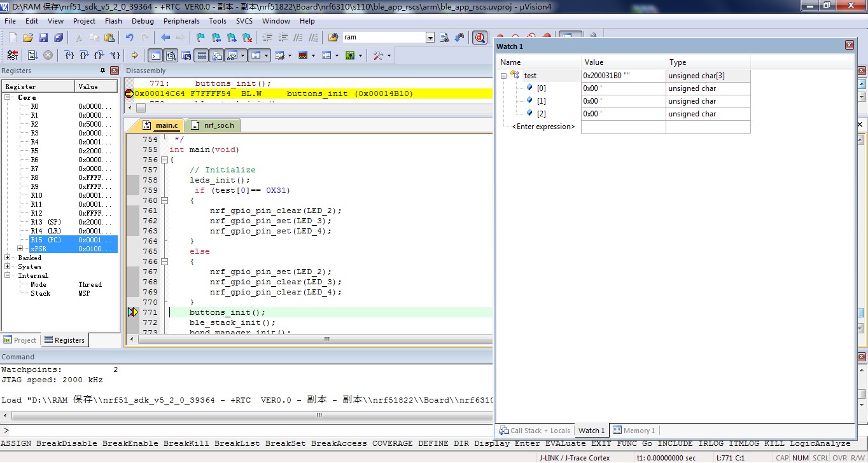Expand the xPSR register
Image resolution: width=868 pixels, height=463 pixels.
point(20,249)
